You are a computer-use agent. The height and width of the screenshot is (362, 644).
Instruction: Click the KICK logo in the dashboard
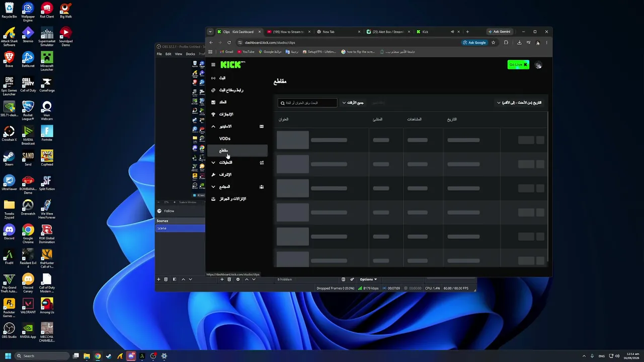(232, 65)
